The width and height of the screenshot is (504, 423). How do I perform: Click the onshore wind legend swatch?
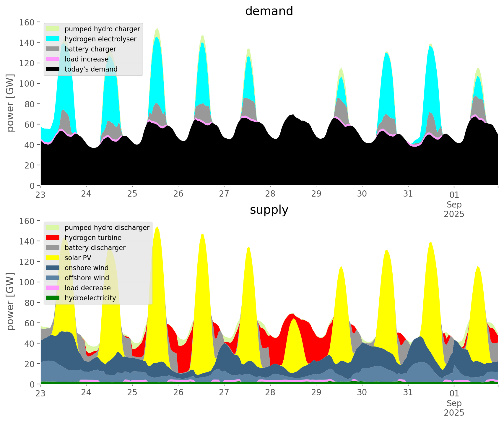coord(53,268)
